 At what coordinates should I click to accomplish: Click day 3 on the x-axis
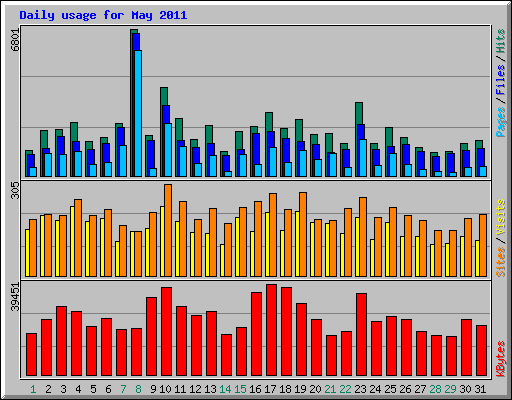point(63,389)
